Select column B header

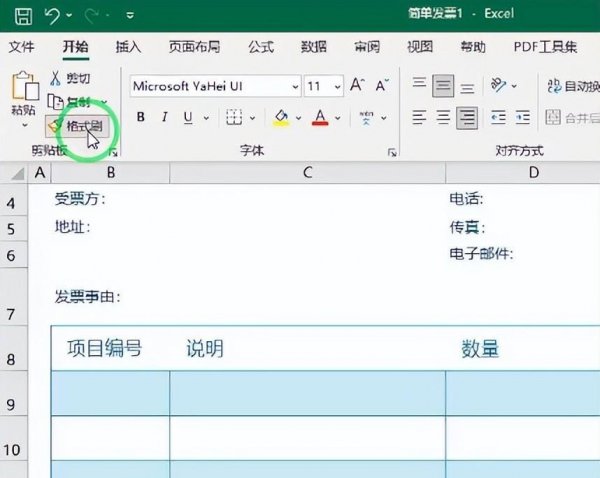(x=111, y=173)
